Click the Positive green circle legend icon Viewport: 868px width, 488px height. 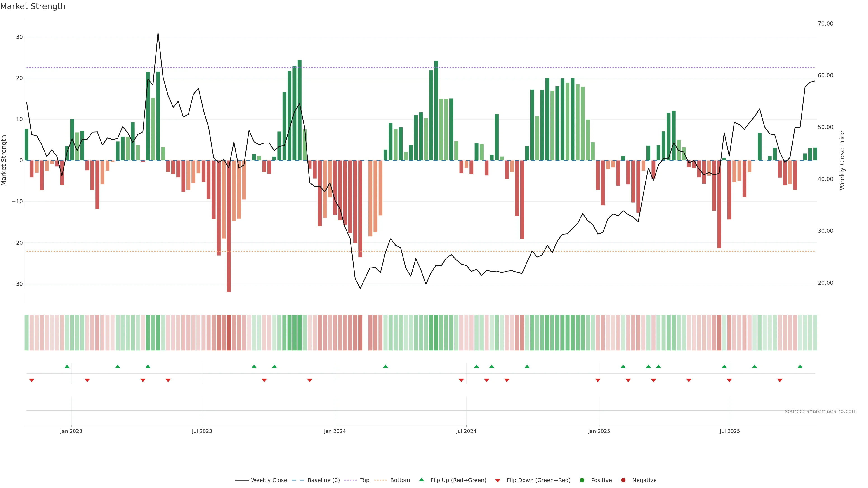coord(582,480)
